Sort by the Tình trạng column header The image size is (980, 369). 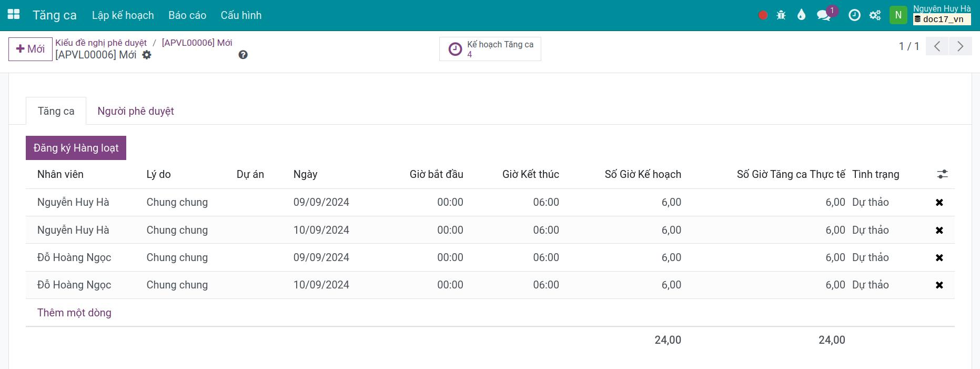click(x=876, y=174)
